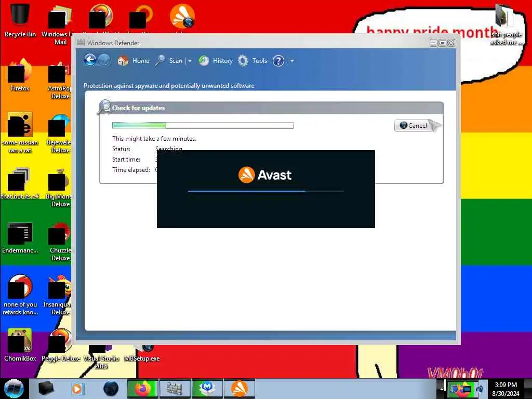Select the Visual Studio 2015 desktop icon

tap(101, 357)
